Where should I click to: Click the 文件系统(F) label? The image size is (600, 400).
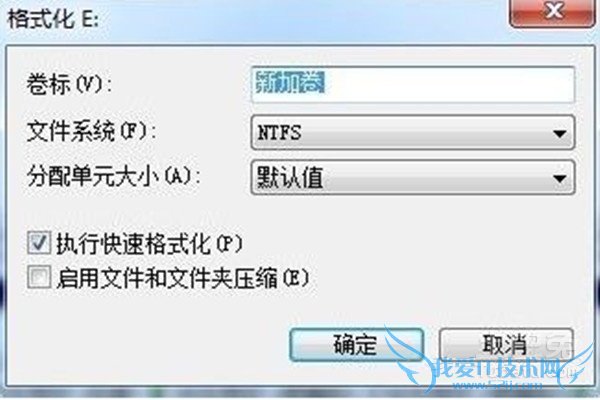(x=91, y=132)
